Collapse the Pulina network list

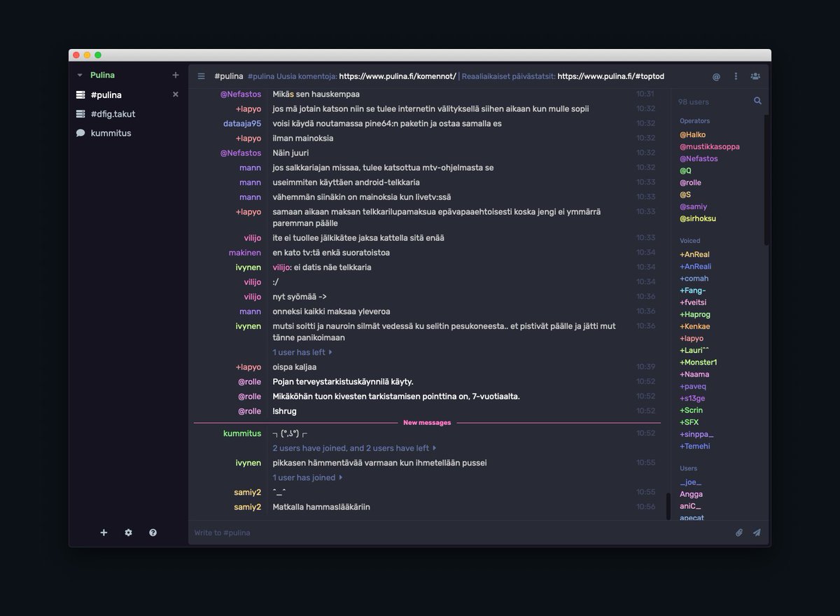pos(80,76)
